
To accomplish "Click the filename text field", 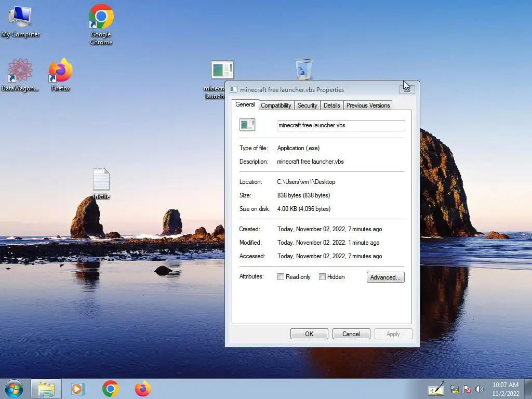I will [341, 126].
